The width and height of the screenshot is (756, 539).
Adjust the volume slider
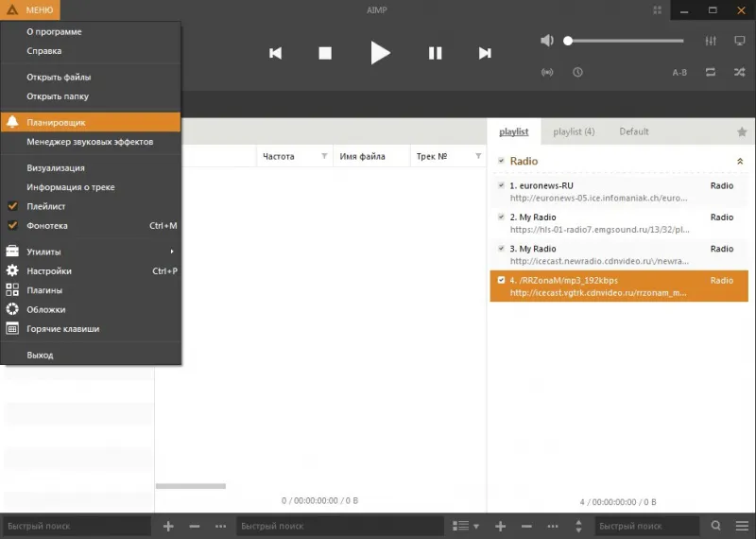[624, 41]
